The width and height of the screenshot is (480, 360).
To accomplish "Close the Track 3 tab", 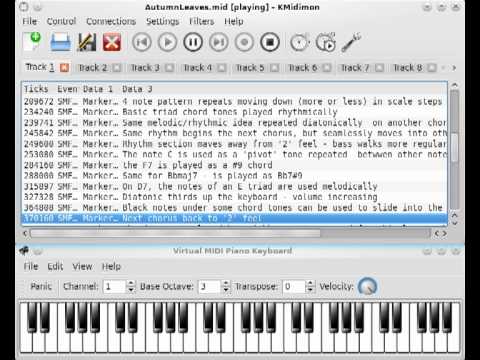I will click(169, 68).
